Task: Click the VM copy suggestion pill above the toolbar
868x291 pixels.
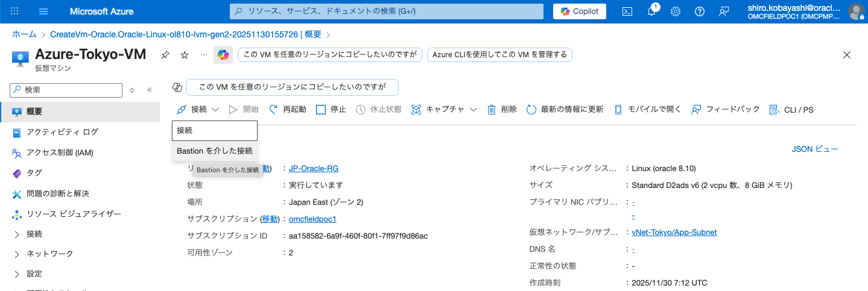Action: [x=293, y=87]
